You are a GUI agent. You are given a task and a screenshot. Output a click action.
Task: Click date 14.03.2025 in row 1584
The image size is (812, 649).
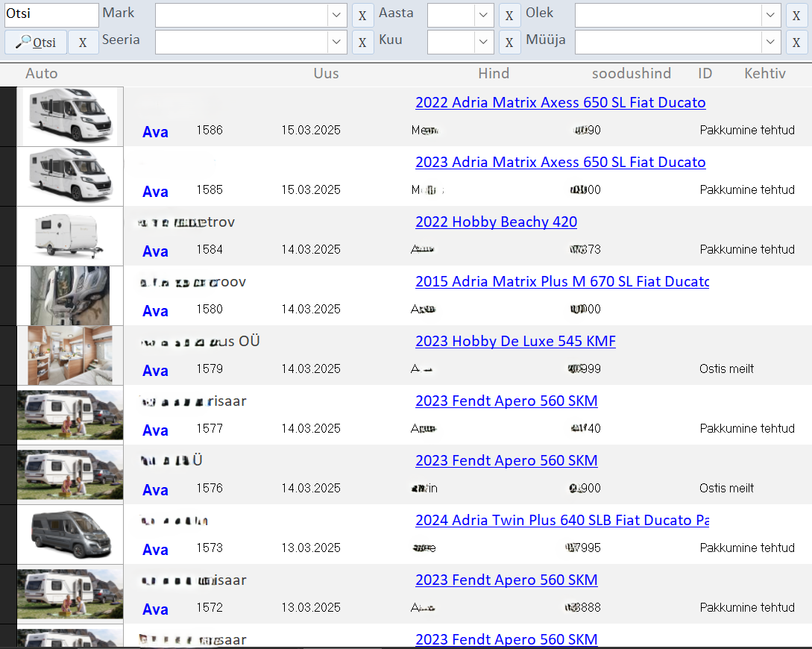pyautogui.click(x=311, y=249)
